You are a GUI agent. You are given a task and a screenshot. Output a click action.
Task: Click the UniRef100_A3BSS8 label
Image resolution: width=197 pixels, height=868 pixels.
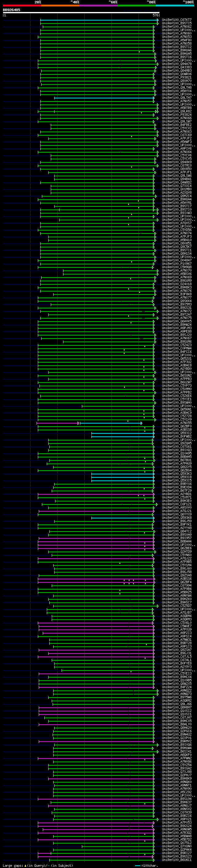177,430
